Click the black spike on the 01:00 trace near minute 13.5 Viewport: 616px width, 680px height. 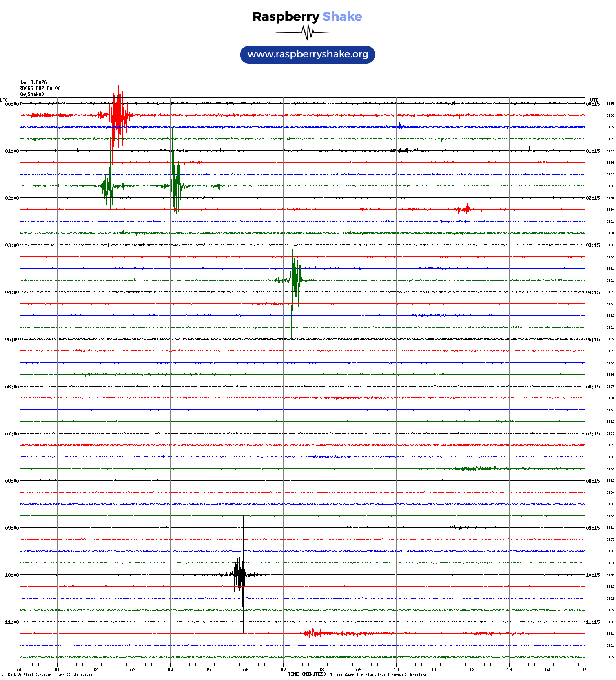point(530,147)
